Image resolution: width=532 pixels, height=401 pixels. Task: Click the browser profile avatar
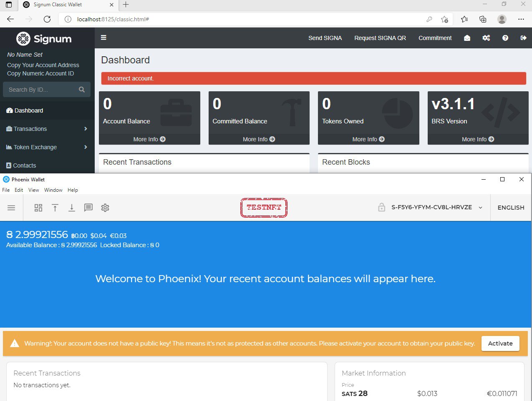click(x=502, y=19)
